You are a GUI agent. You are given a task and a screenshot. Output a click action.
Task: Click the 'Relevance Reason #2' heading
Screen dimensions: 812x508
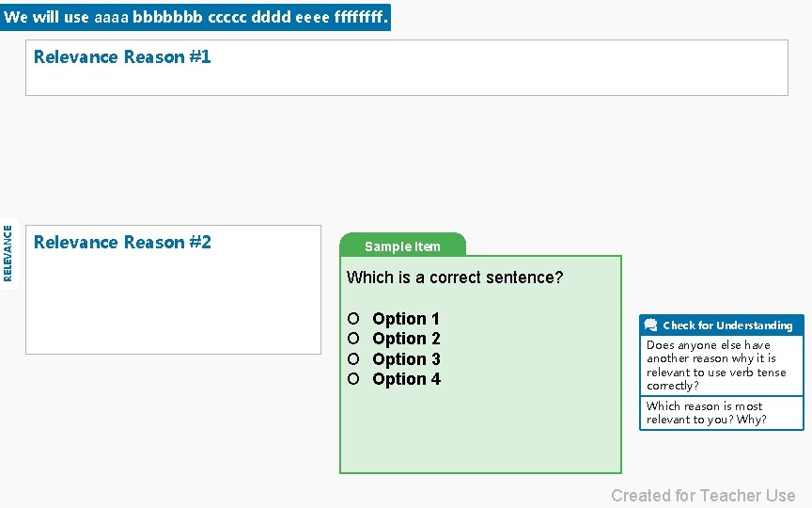[x=122, y=243]
